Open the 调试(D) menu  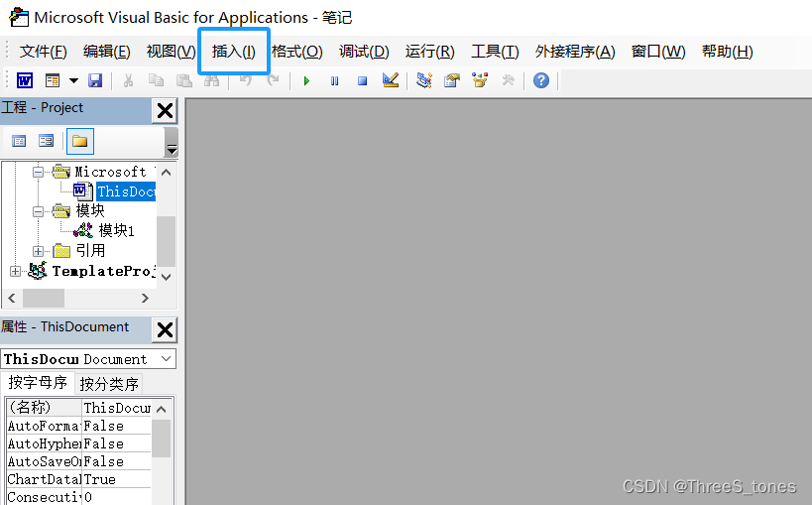[364, 52]
